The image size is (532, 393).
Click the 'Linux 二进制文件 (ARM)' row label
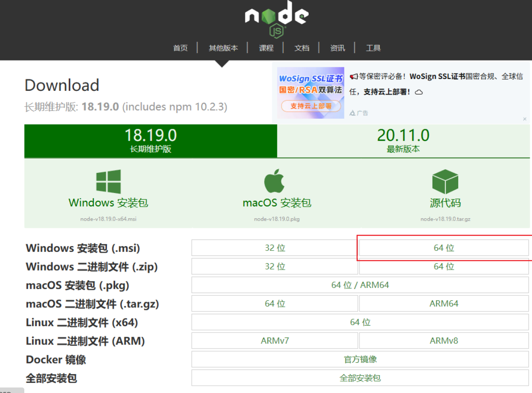pos(85,341)
